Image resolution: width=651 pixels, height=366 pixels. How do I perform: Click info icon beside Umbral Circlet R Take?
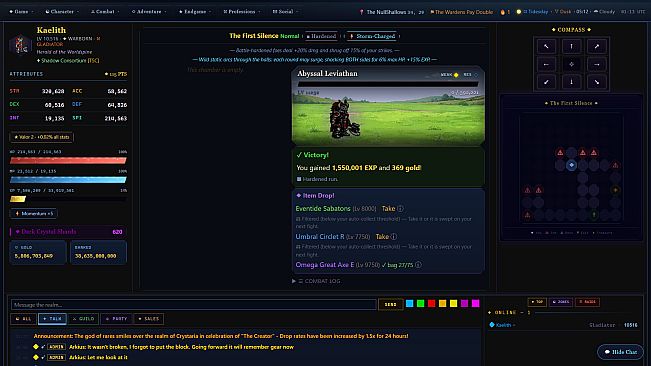[x=394, y=237]
